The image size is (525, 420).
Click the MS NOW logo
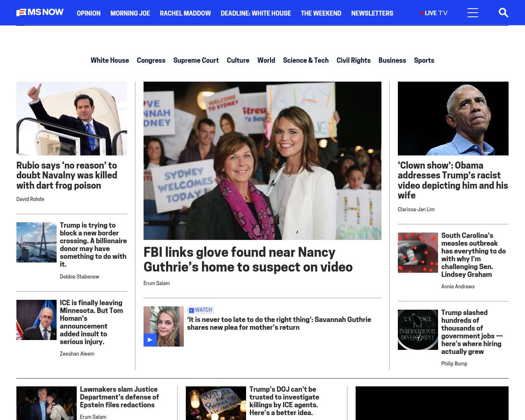(40, 12)
